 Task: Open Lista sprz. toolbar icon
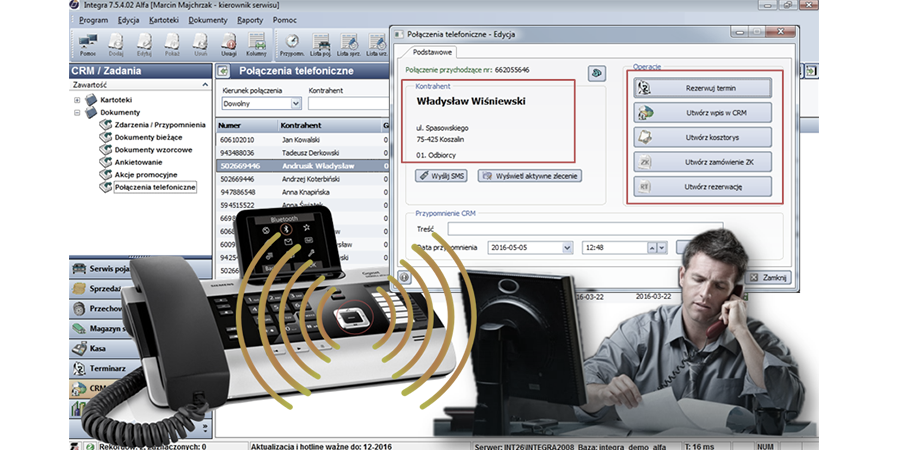(348, 45)
